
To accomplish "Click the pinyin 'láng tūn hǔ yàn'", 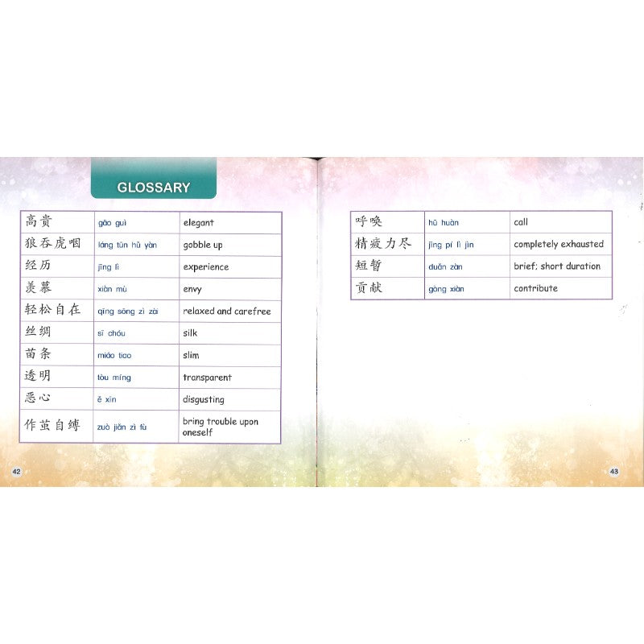I will coord(127,245).
